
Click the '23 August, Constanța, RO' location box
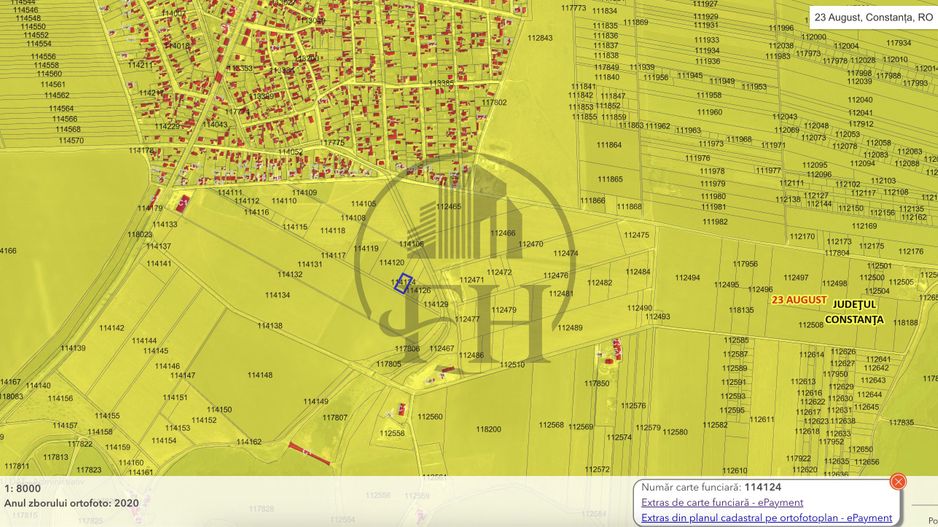[x=873, y=17]
